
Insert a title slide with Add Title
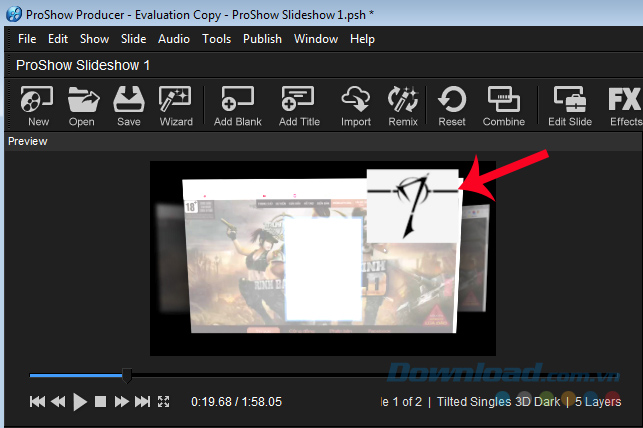coord(299,104)
